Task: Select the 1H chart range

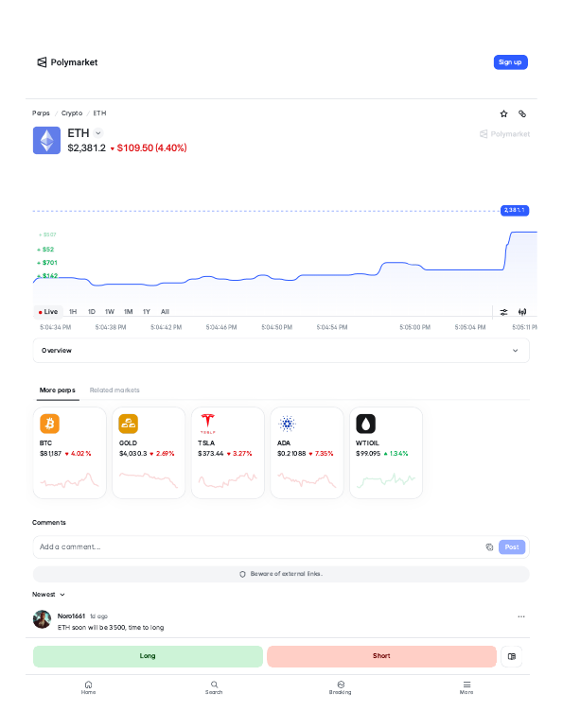Action: (x=73, y=312)
